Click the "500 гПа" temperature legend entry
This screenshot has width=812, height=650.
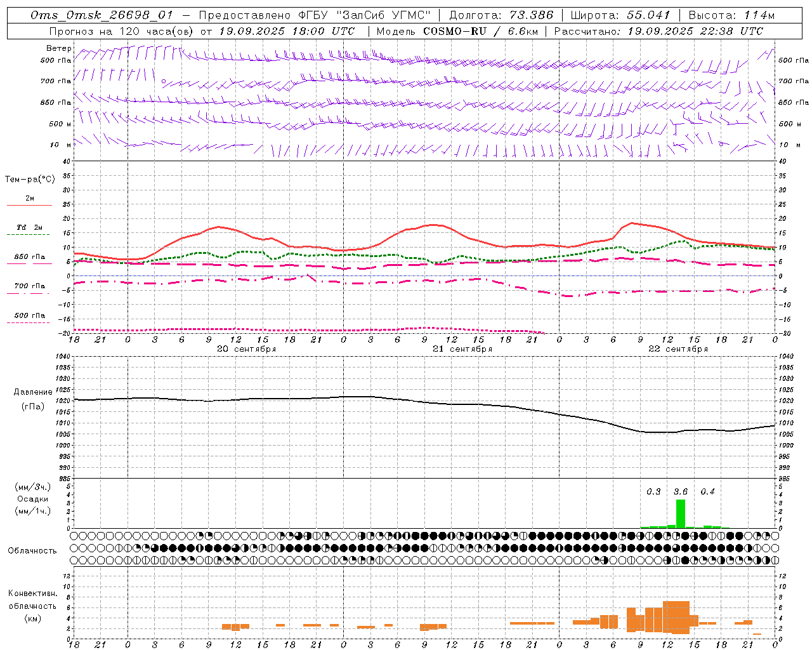click(x=30, y=315)
